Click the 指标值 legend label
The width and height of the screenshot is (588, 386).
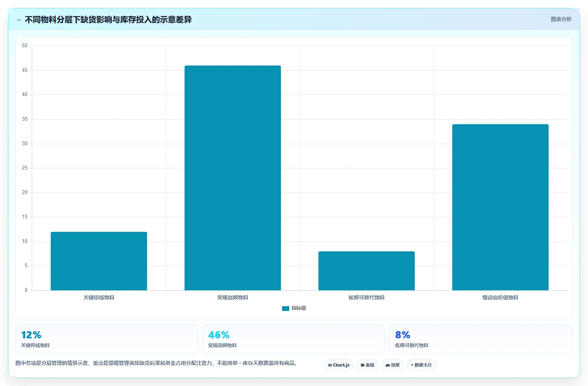(299, 308)
